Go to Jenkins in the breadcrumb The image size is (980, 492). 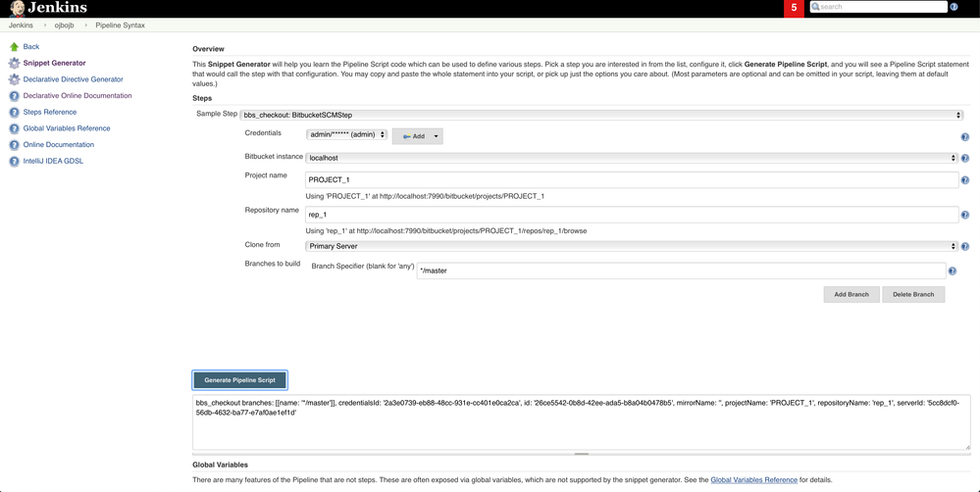point(21,25)
